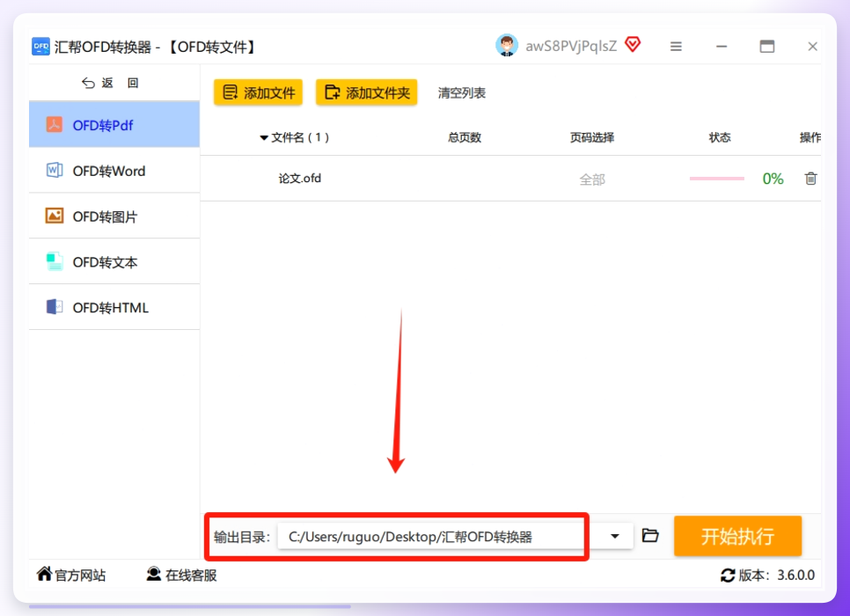Click the refresh icon beside 版本
Screen dimensions: 850x616
click(728, 576)
